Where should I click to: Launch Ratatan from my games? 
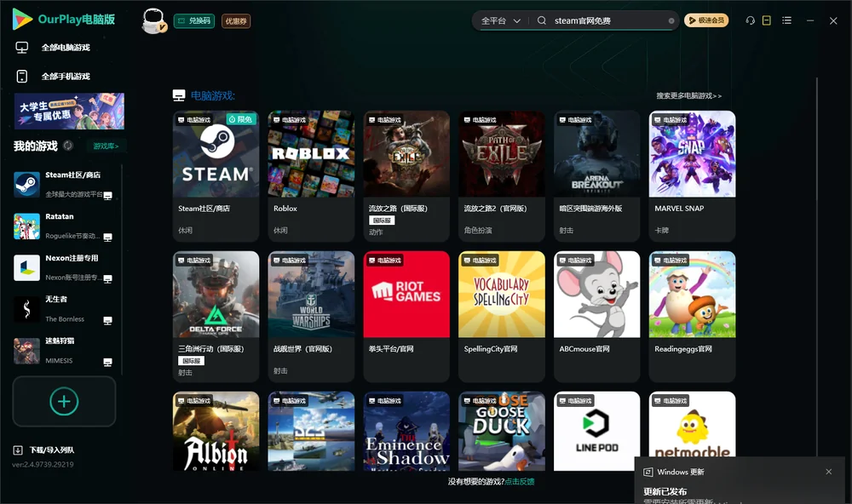[x=64, y=226]
